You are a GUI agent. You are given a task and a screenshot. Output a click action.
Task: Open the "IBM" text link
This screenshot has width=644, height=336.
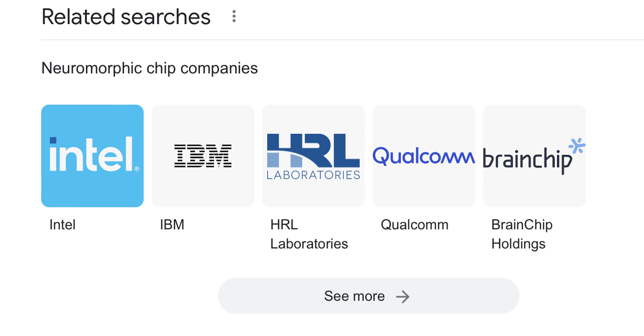click(x=172, y=225)
